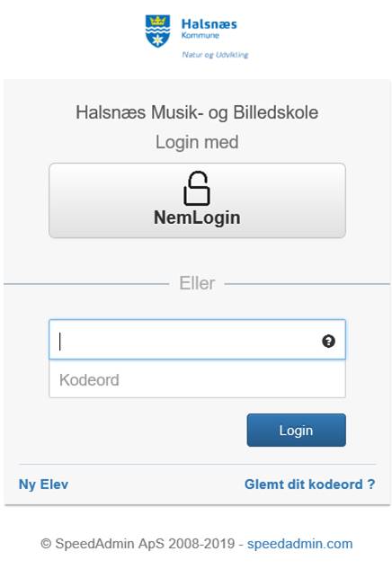Viewport: 392px width, 569px height.
Task: Click the Natur og Udvikling tagline
Action: pos(215,55)
